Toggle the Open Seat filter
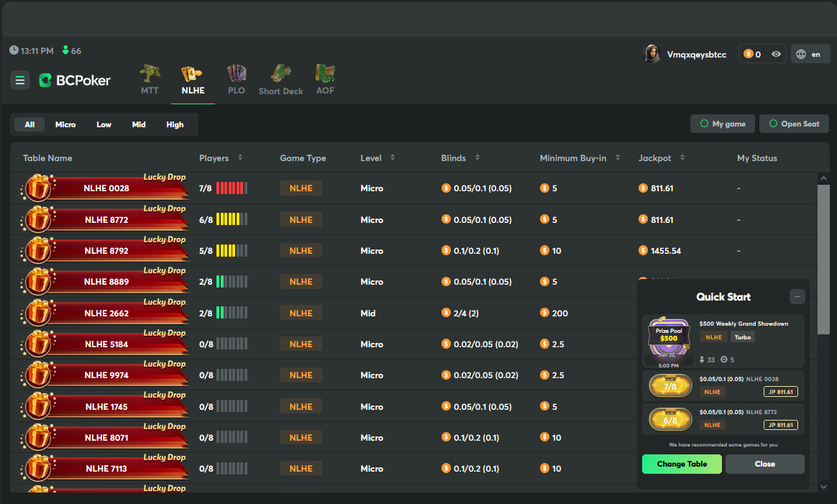The image size is (837, 504). (x=794, y=124)
